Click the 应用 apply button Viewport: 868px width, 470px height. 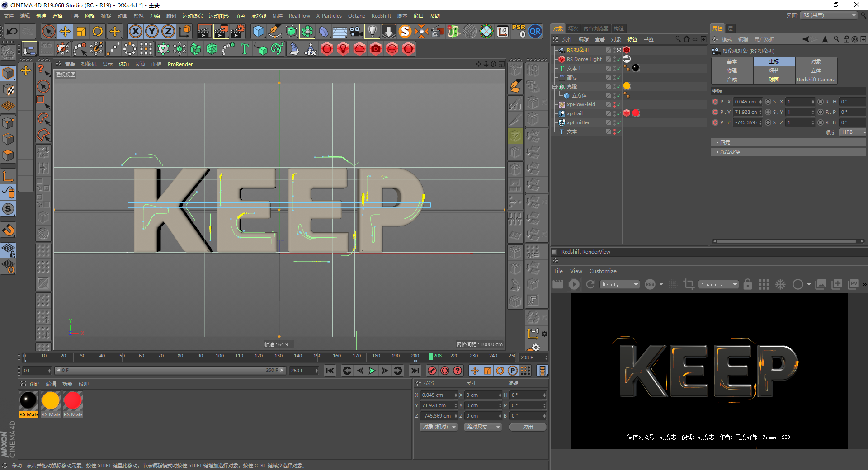coord(528,427)
